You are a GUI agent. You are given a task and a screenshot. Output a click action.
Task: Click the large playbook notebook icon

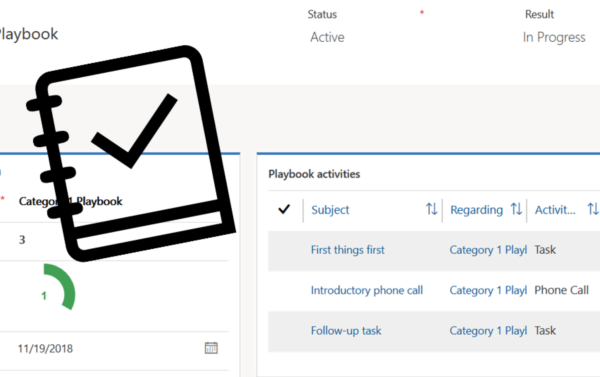coord(131,153)
